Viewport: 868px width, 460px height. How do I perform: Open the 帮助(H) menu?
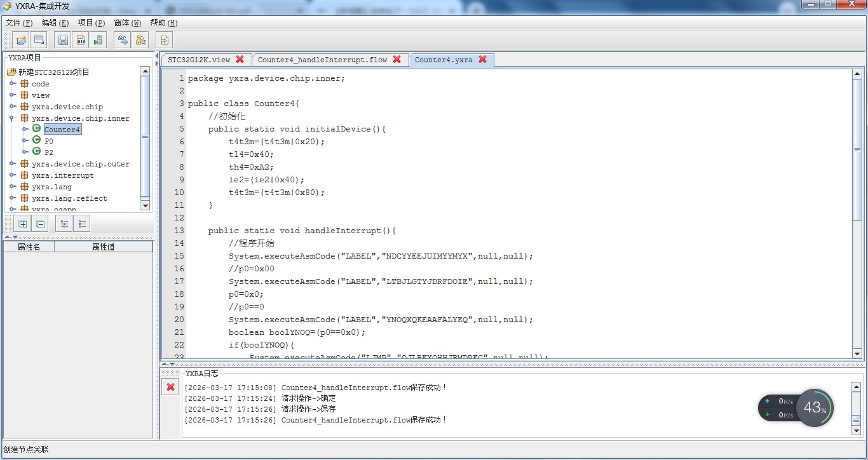[x=164, y=23]
